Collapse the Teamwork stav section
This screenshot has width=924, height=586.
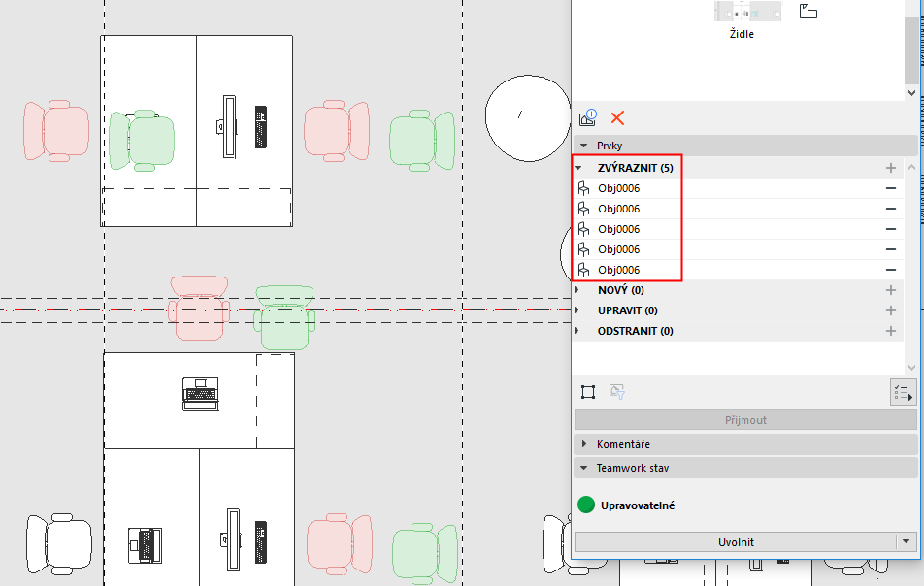(x=584, y=468)
